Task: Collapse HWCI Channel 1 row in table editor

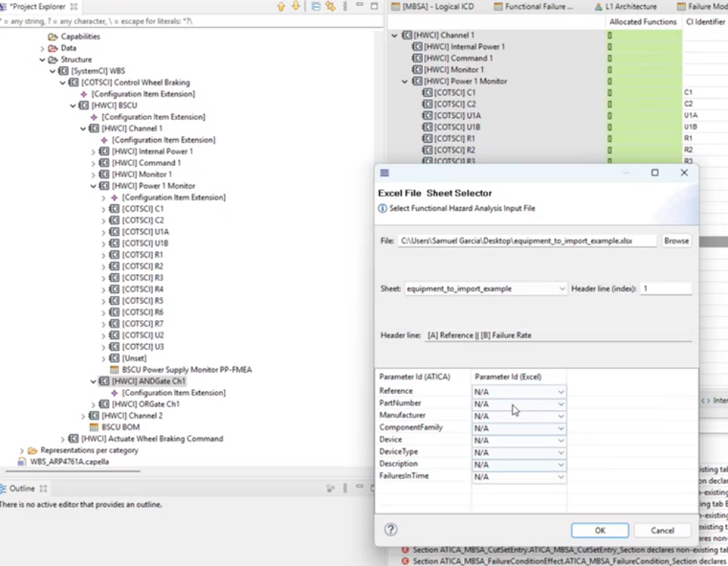Action: (x=394, y=35)
